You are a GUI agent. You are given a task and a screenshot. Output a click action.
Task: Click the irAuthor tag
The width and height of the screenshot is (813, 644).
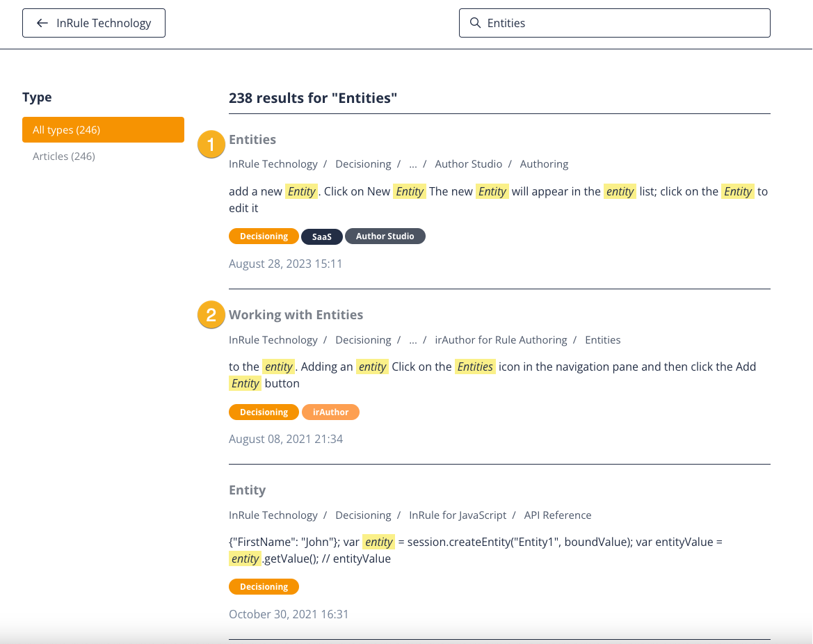(330, 412)
